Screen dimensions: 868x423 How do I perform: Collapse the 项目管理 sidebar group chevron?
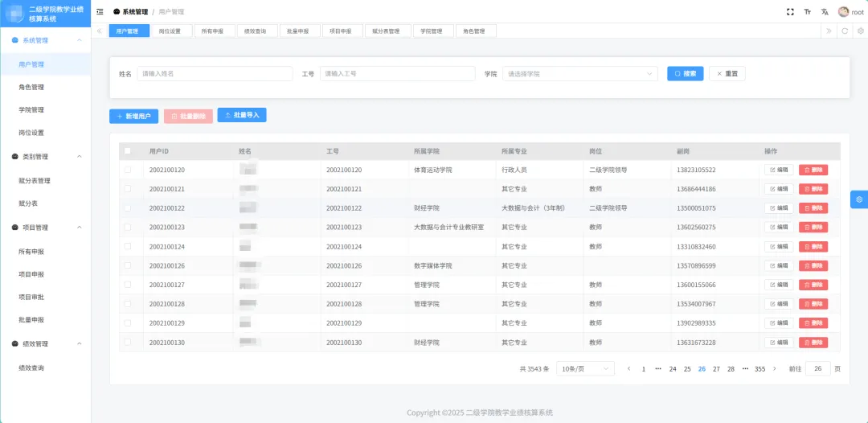pos(79,228)
